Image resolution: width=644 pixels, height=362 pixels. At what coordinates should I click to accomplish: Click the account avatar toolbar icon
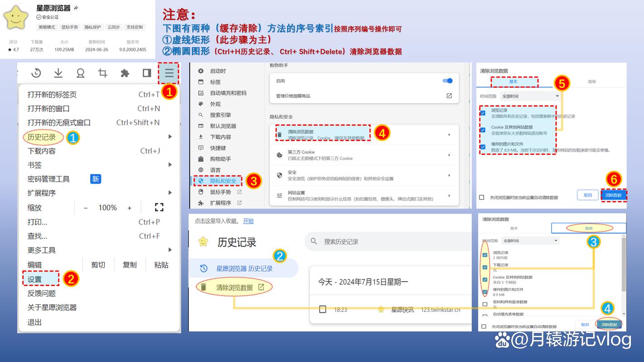click(x=80, y=73)
